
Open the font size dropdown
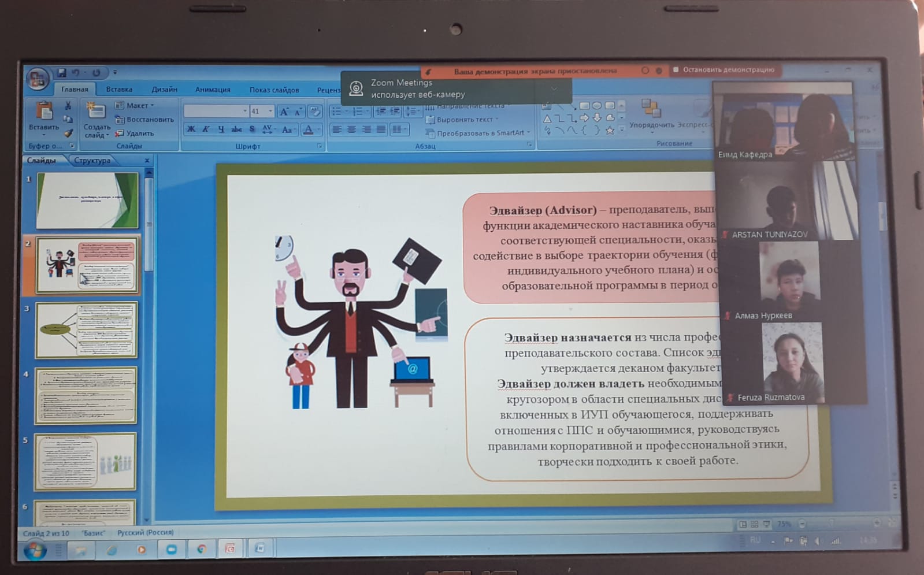(x=270, y=111)
